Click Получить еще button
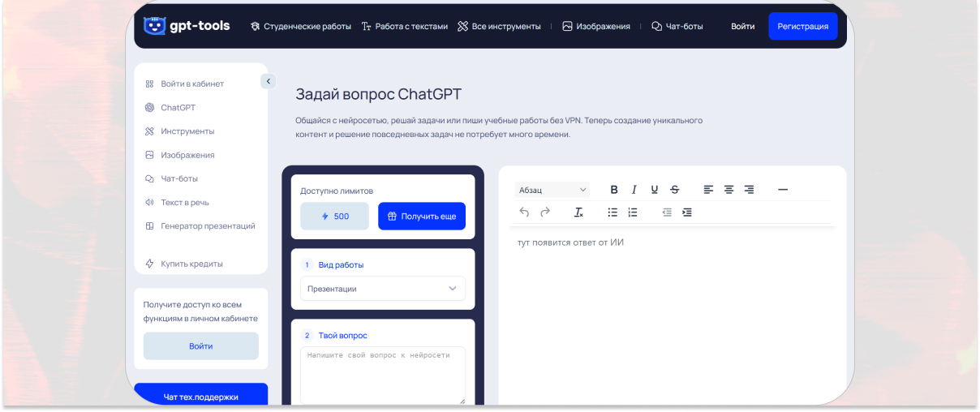Image resolution: width=980 pixels, height=412 pixels. coord(422,217)
